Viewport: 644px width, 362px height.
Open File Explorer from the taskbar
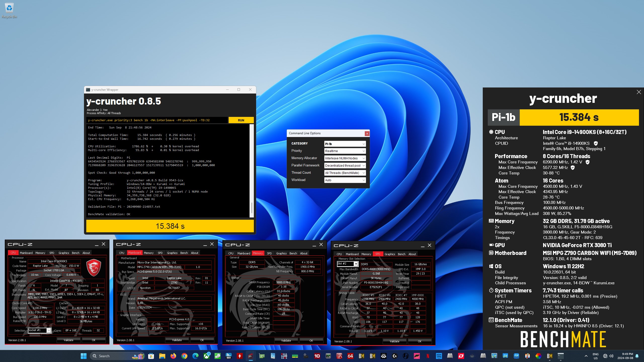pos(162,356)
